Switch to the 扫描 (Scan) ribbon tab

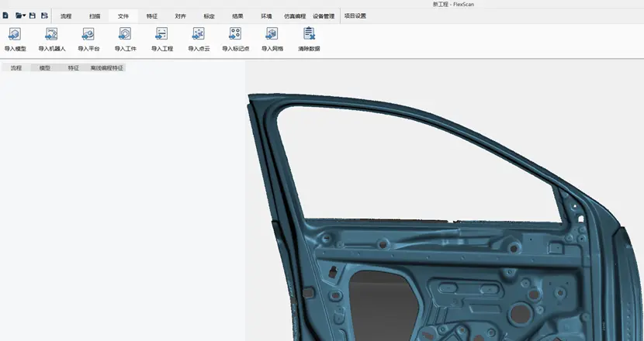(x=95, y=15)
